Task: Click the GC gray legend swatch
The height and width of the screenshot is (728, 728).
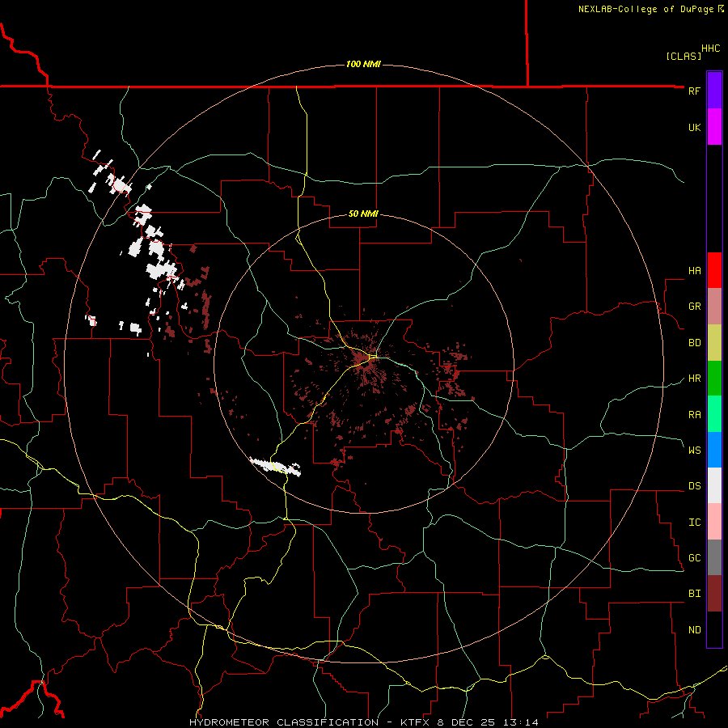Action: point(714,557)
